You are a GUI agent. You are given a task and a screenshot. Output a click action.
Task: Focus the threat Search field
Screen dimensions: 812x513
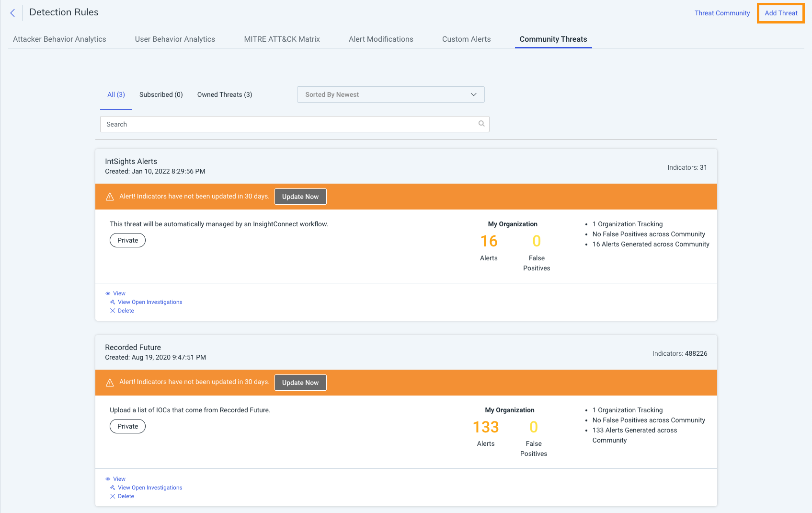[x=287, y=124]
